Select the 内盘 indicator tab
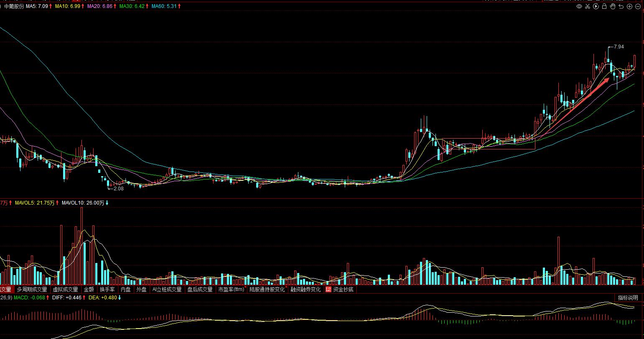 (x=125, y=289)
